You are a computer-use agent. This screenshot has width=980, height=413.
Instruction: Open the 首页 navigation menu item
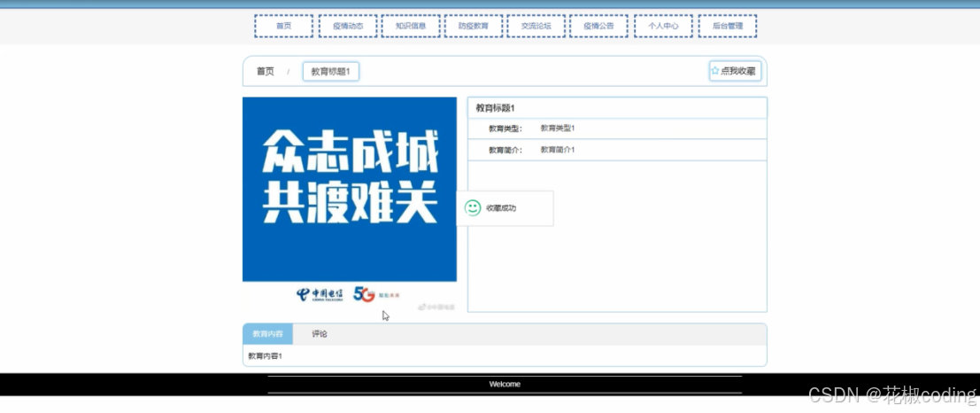pos(284,27)
